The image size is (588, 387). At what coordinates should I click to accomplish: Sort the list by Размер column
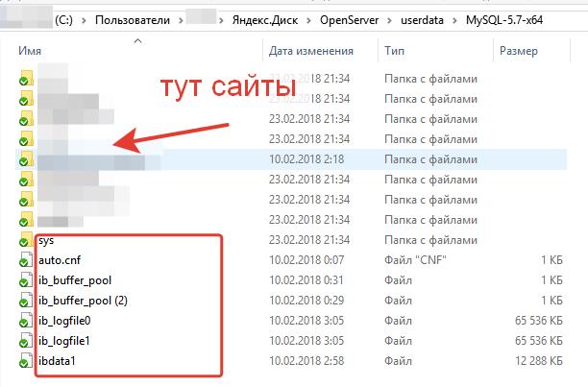point(520,50)
